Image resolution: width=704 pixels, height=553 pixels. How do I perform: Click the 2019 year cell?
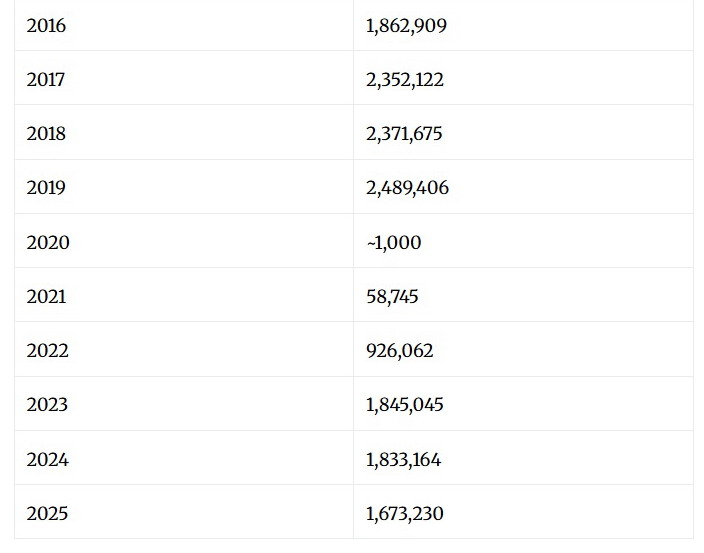[x=46, y=188]
